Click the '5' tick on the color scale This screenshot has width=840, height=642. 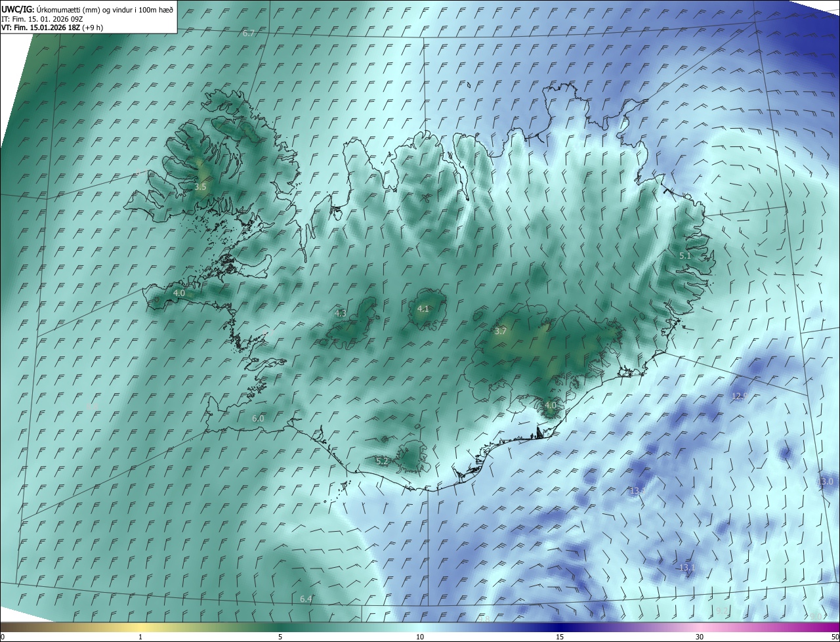pos(280,637)
